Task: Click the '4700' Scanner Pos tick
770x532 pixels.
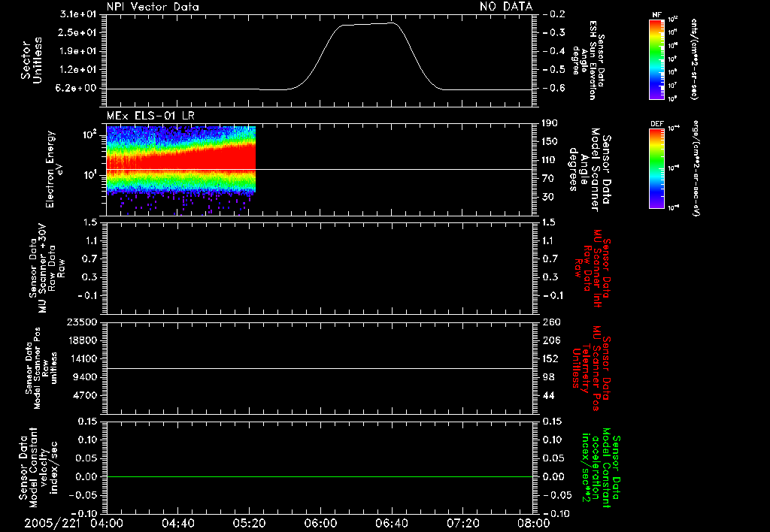Action: [85, 395]
